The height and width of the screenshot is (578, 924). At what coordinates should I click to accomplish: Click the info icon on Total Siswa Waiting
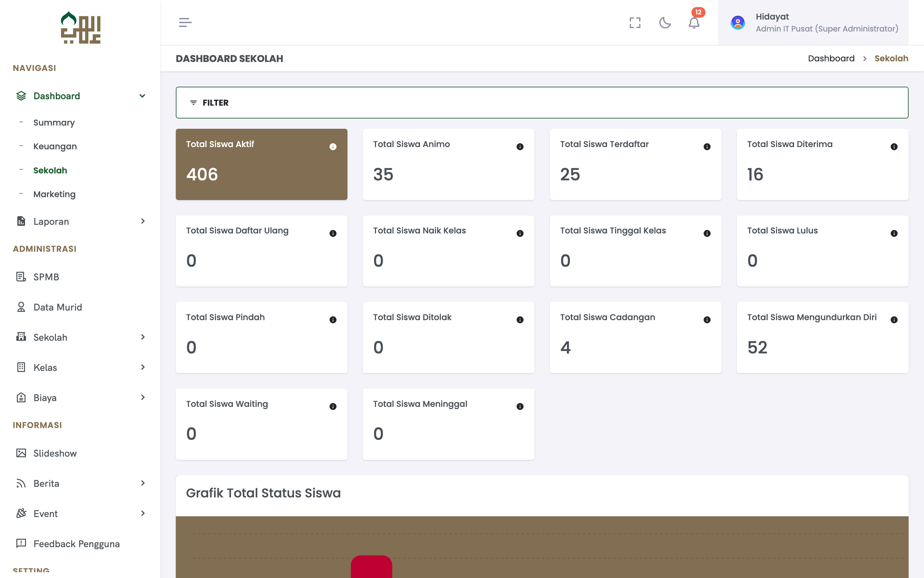coord(333,407)
